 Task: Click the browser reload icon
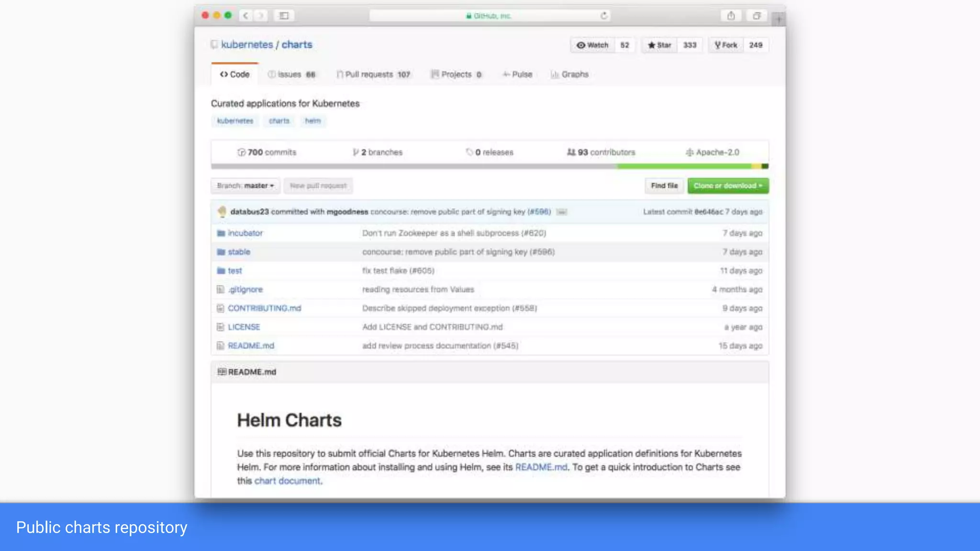604,16
